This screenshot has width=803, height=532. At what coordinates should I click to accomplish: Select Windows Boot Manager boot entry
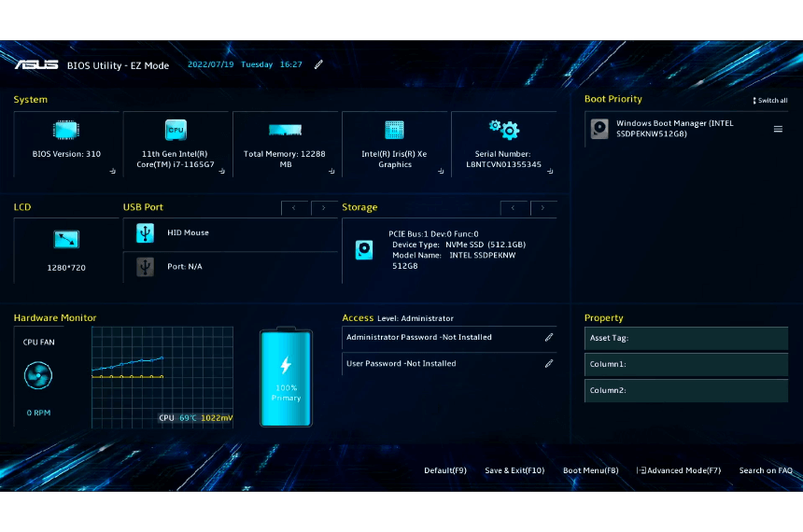pos(686,129)
